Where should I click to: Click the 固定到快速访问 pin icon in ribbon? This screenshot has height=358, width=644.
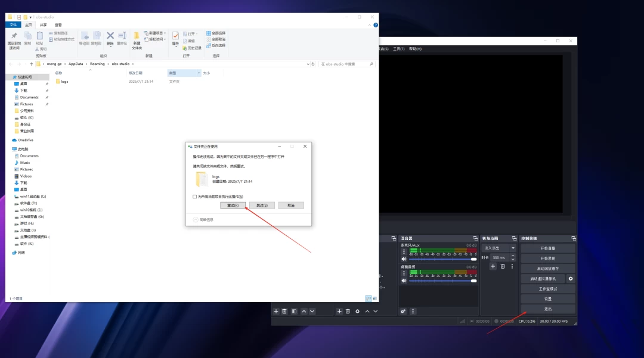14,41
